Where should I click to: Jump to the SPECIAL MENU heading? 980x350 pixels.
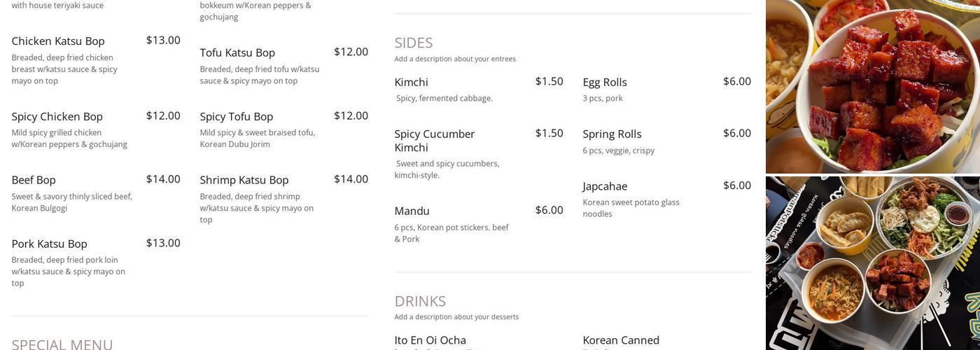point(62,344)
